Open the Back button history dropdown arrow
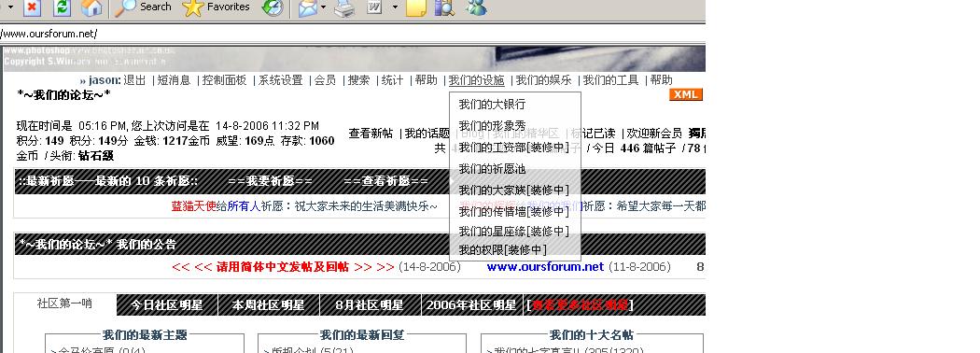 point(9,7)
